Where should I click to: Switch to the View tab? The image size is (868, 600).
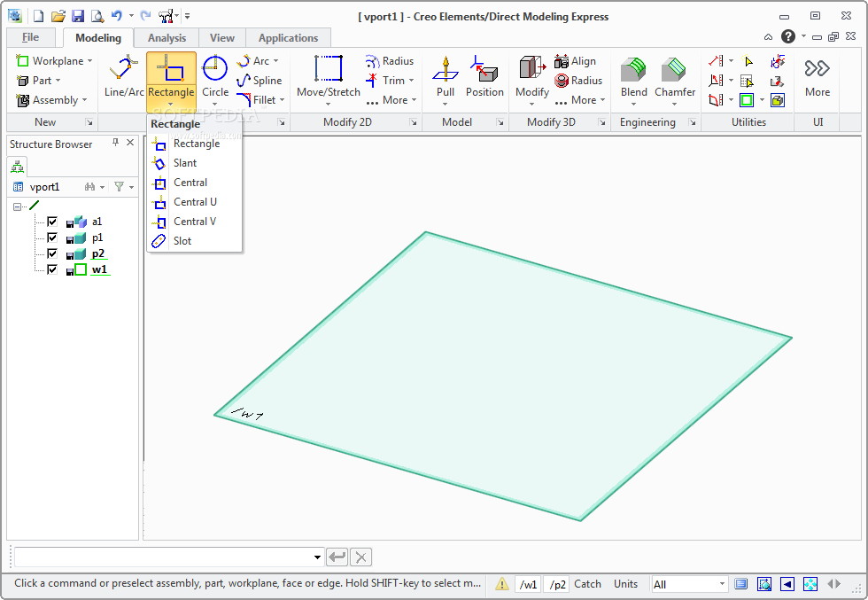coord(222,38)
